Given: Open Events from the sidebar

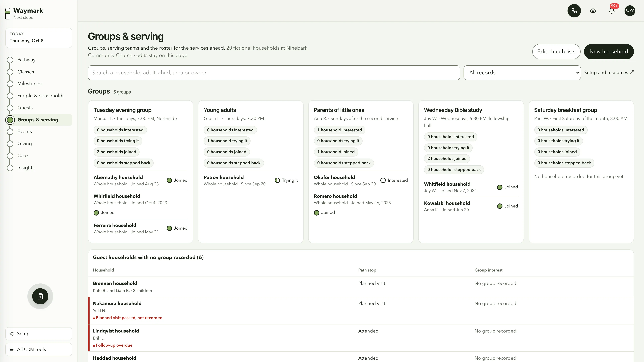Looking at the screenshot, I should pos(25,131).
